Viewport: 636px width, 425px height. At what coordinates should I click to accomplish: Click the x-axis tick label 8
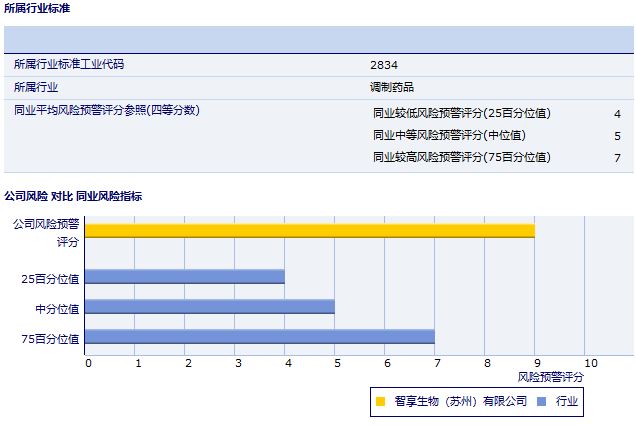tap(488, 363)
